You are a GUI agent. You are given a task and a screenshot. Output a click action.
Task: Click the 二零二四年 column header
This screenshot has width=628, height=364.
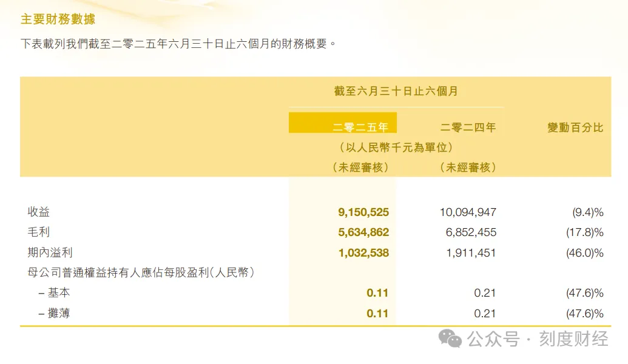tap(468, 127)
